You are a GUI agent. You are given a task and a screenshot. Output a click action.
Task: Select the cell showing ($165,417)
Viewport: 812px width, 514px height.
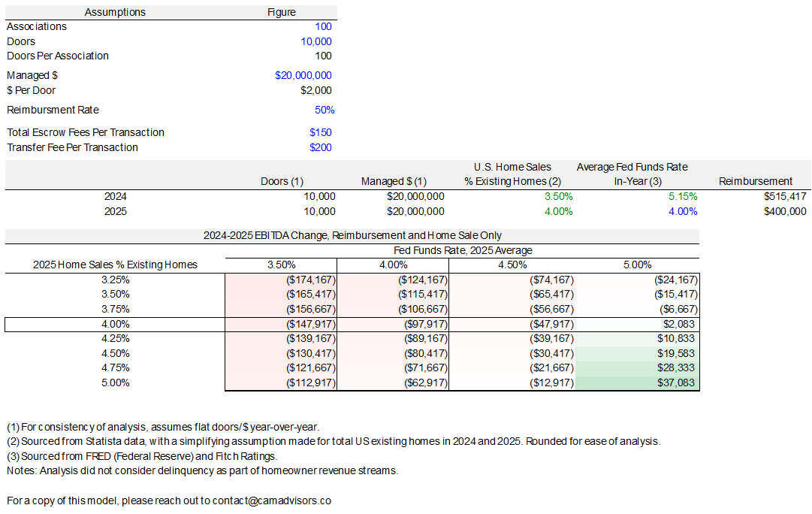(x=281, y=295)
